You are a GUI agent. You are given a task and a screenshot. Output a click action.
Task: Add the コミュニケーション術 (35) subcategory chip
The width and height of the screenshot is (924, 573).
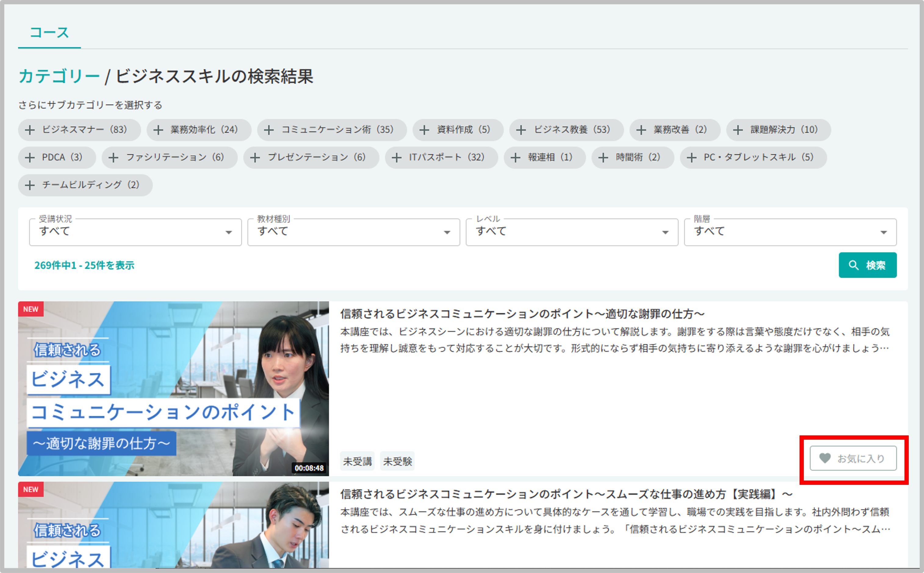tap(332, 130)
